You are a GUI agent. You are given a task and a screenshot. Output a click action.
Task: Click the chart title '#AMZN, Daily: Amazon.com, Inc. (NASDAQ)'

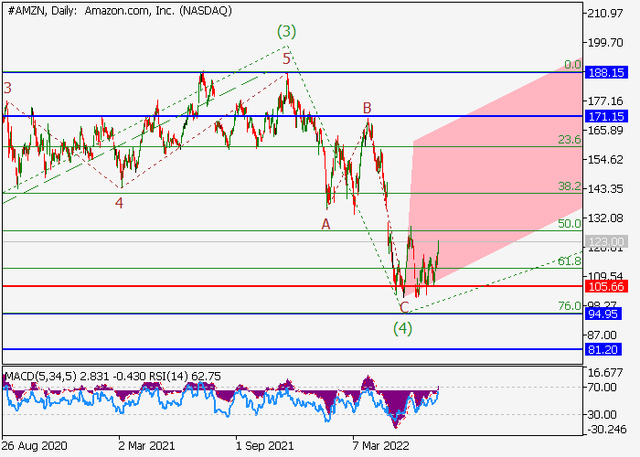click(119, 11)
